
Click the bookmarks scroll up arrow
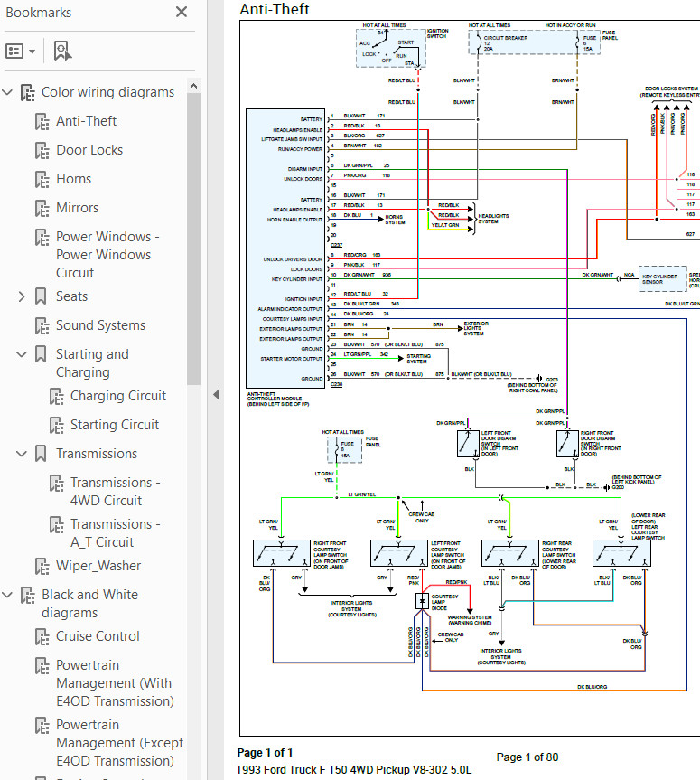pyautogui.click(x=194, y=86)
